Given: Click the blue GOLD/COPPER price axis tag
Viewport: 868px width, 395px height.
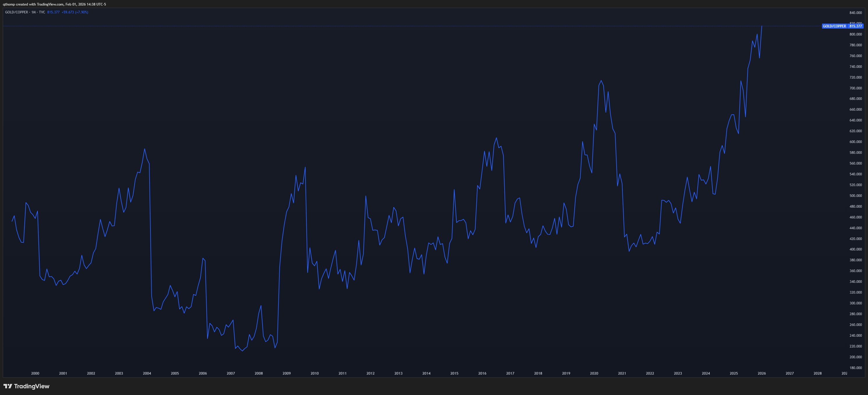Looking at the screenshot, I should [834, 26].
